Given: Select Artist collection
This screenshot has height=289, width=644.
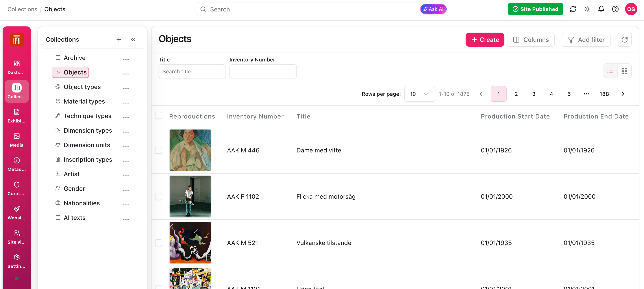Looking at the screenshot, I should (x=67, y=174).
